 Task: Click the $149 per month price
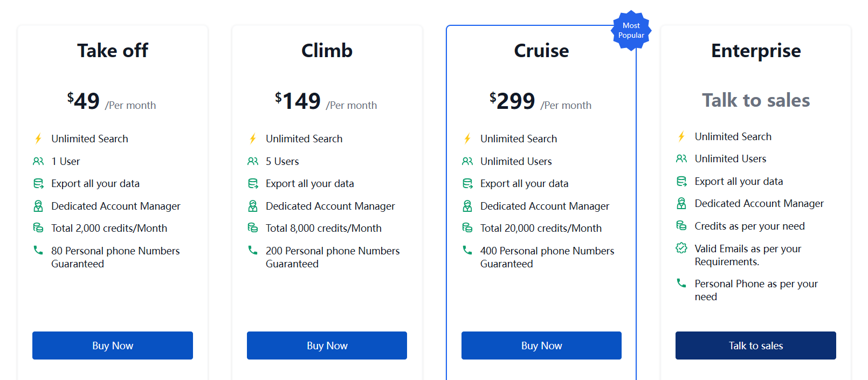(x=326, y=101)
